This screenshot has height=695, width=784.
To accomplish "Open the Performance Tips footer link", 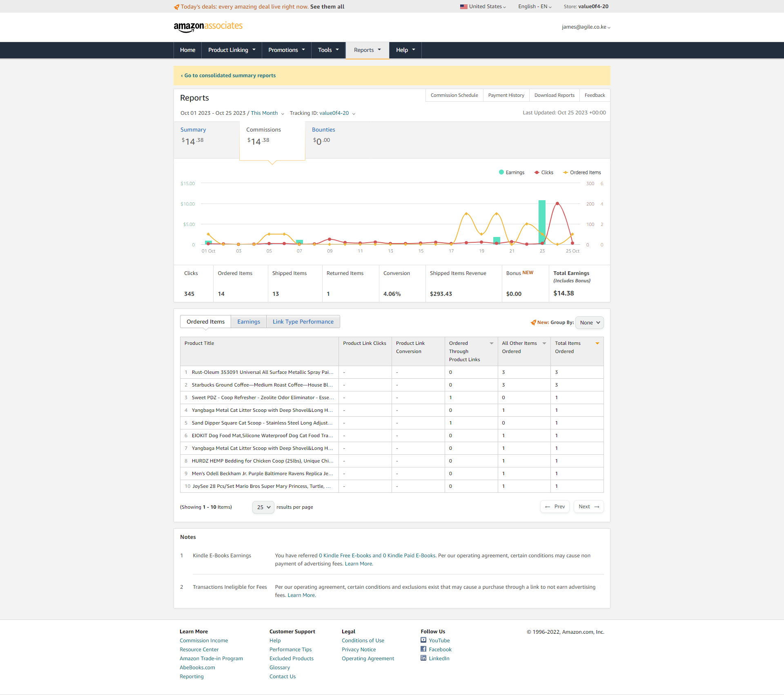I will pos(290,650).
